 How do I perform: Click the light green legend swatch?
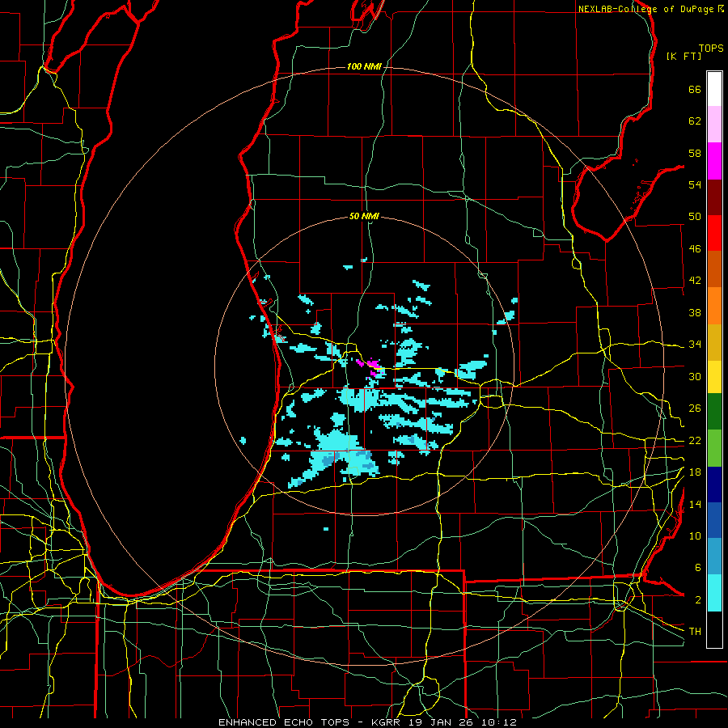click(714, 448)
